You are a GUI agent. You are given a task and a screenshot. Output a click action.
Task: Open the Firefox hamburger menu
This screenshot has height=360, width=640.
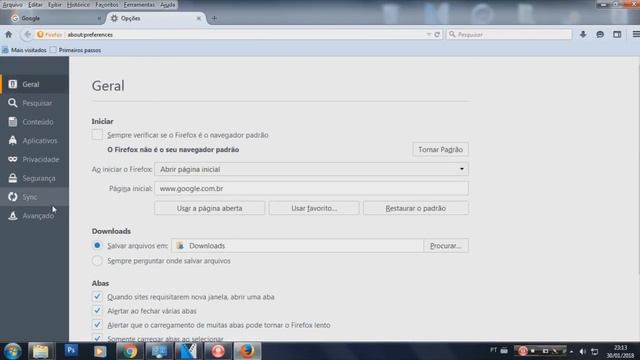coord(636,35)
